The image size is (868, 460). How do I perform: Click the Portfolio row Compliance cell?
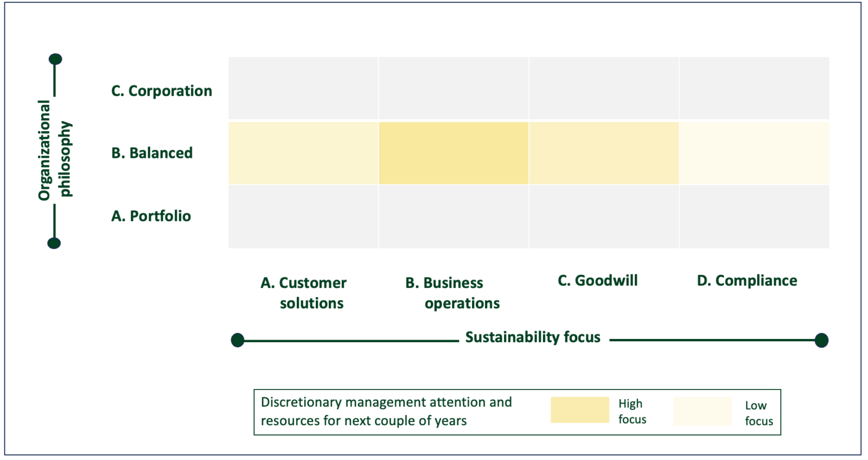(x=754, y=217)
